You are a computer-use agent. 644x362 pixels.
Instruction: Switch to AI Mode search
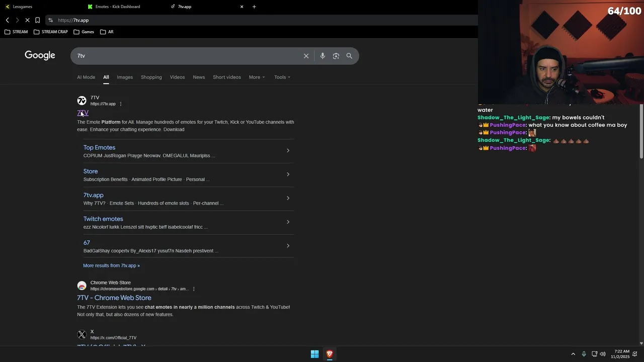86,77
